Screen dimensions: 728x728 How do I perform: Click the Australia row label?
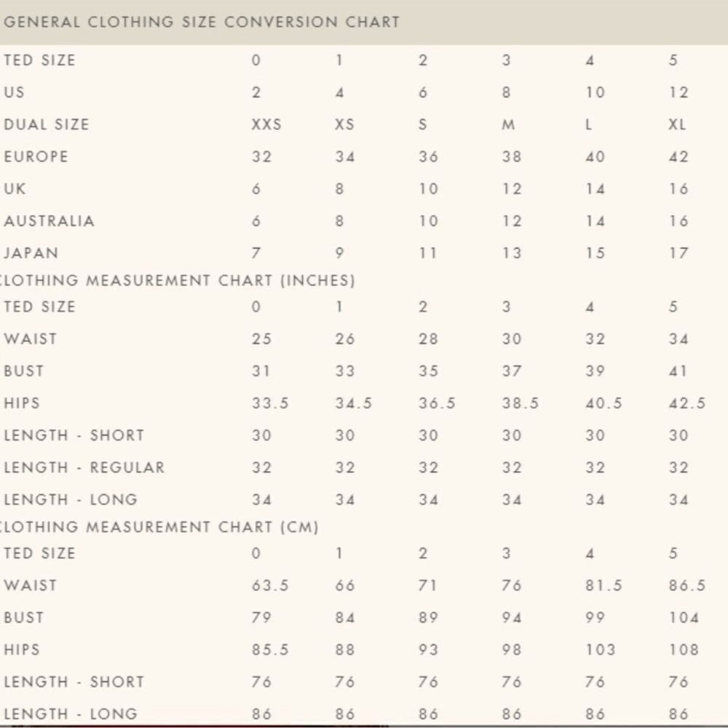tap(50, 221)
